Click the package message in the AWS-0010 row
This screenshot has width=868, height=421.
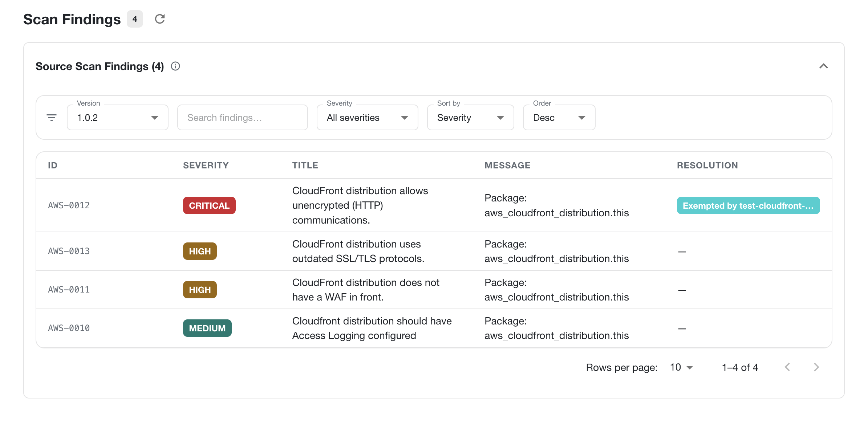pos(556,328)
